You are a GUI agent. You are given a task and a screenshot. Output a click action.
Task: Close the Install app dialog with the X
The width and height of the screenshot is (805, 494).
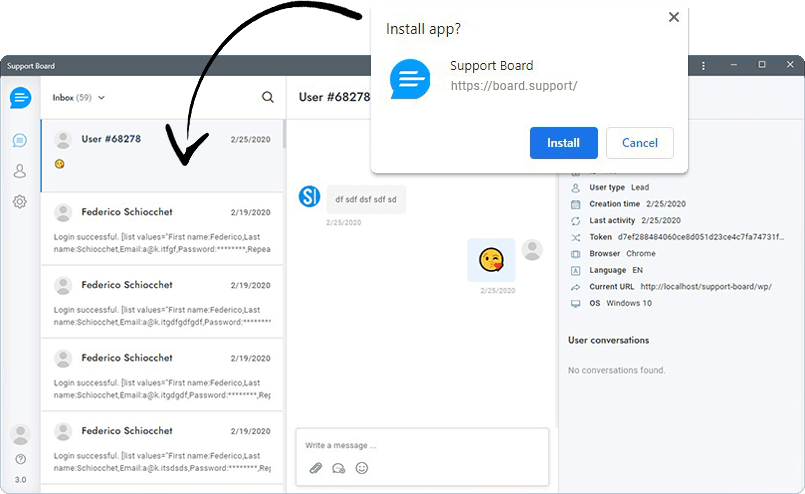674,17
